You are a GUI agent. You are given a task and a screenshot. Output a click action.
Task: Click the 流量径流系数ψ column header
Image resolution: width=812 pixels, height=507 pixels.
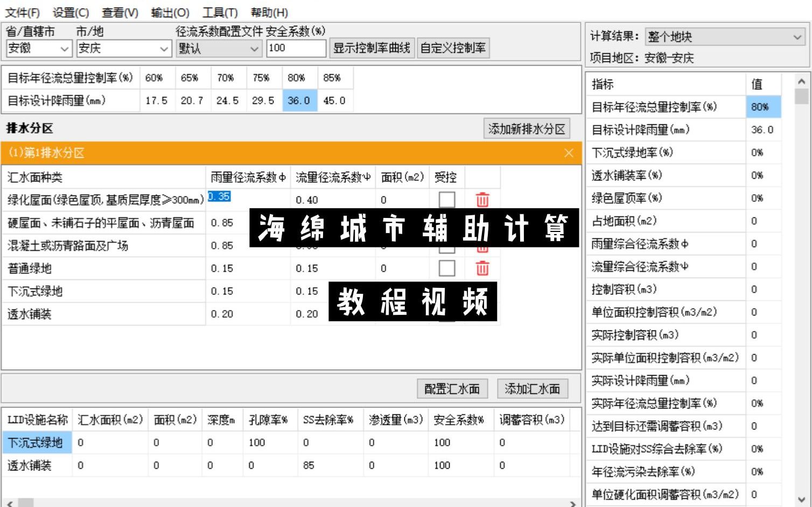(x=333, y=177)
